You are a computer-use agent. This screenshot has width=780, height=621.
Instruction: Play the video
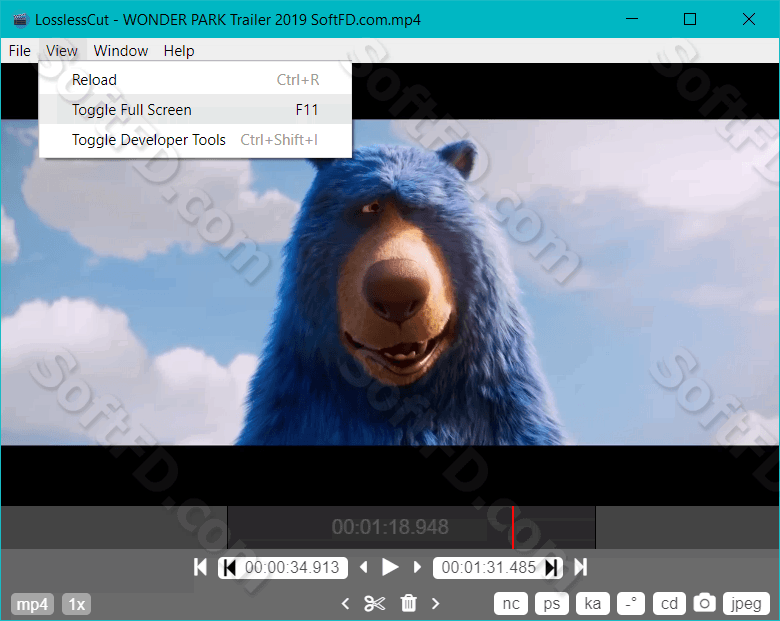point(390,567)
